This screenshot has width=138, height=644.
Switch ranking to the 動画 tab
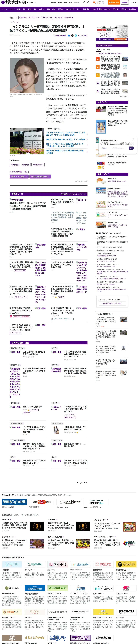pyautogui.click(x=108, y=50)
